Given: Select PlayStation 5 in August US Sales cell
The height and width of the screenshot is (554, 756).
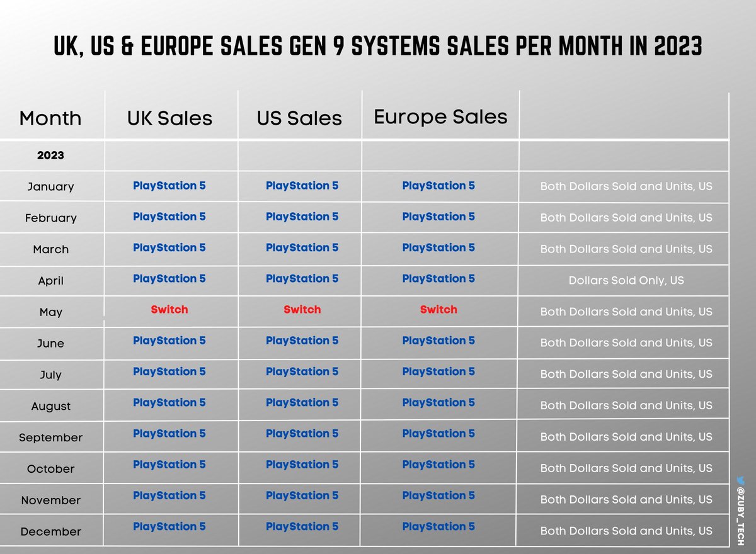Looking at the screenshot, I should (302, 402).
